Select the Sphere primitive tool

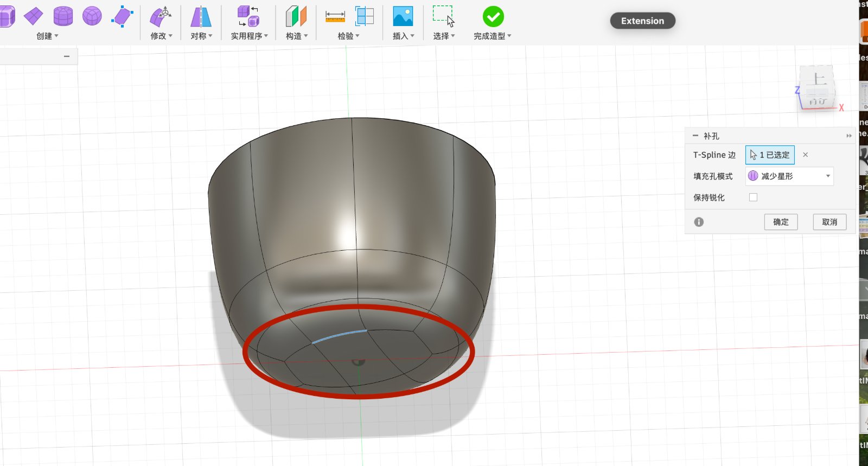(x=92, y=16)
